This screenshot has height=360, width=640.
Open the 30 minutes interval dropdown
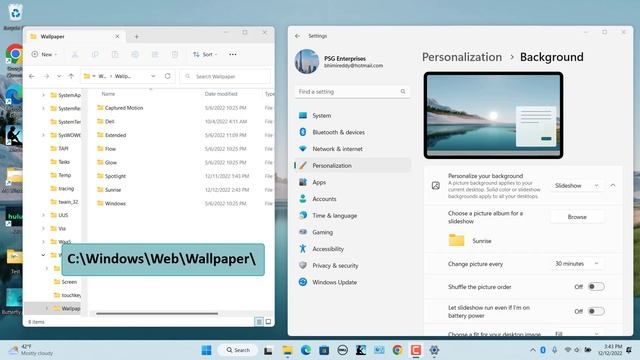[x=577, y=264]
